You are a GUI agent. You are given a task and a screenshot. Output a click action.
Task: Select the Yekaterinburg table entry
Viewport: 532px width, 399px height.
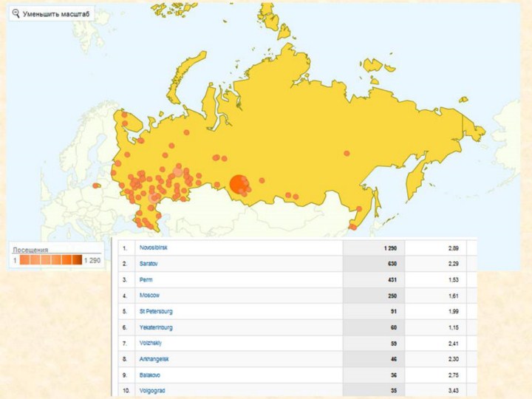coord(156,327)
